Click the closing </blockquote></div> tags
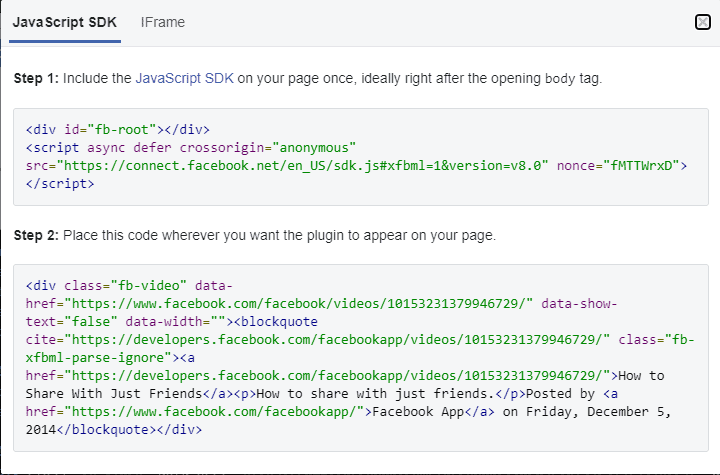The image size is (720, 475). click(129, 430)
